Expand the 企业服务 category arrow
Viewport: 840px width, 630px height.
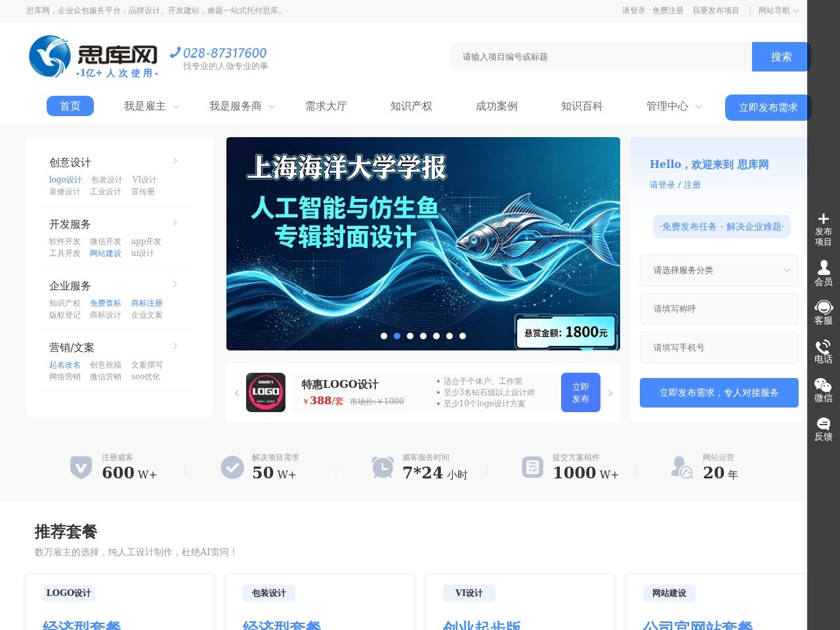175,284
